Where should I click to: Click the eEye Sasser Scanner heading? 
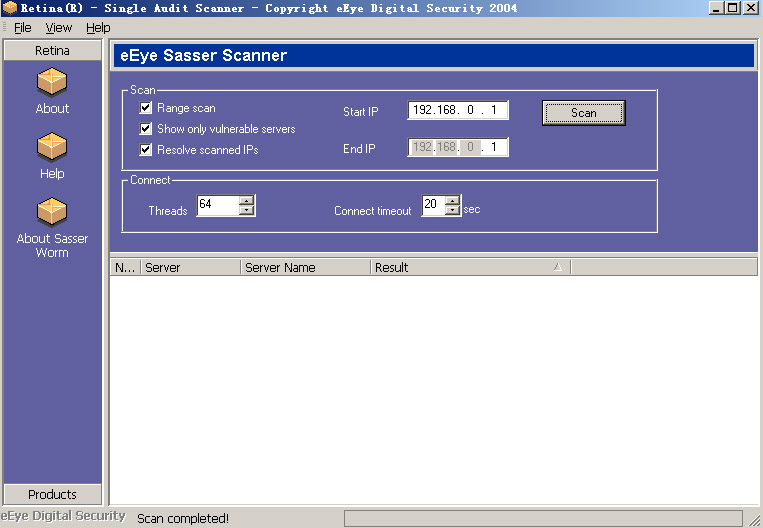(203, 55)
